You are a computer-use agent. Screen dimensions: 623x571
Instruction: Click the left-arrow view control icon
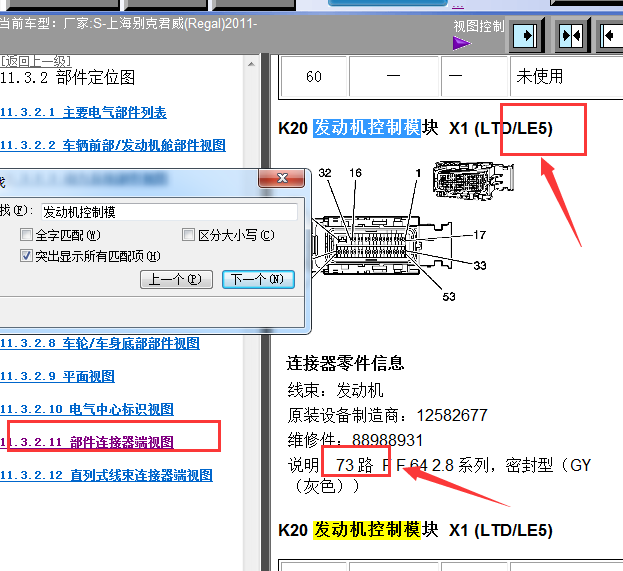612,36
